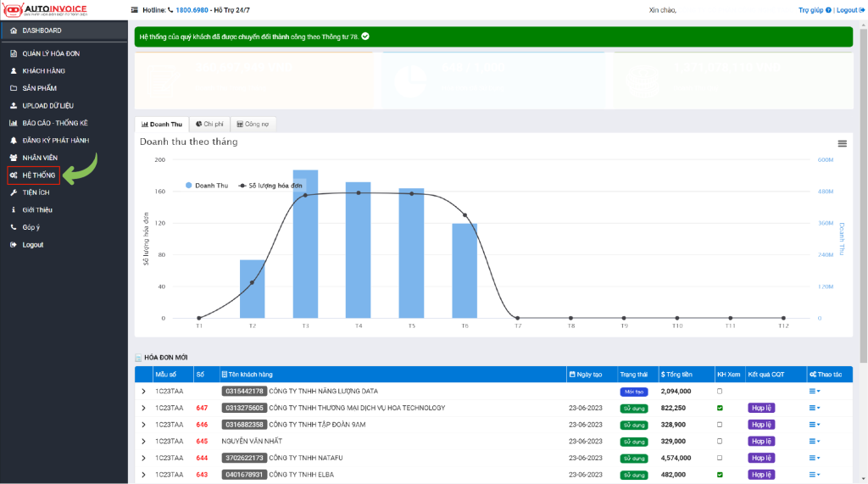Click the Sử dụng badge for invoice 645

tap(634, 442)
